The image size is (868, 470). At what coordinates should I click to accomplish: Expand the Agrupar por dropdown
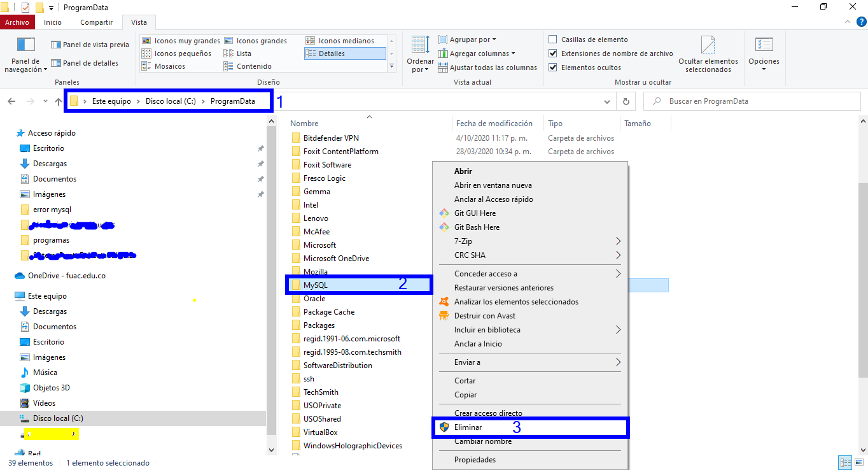click(472, 39)
